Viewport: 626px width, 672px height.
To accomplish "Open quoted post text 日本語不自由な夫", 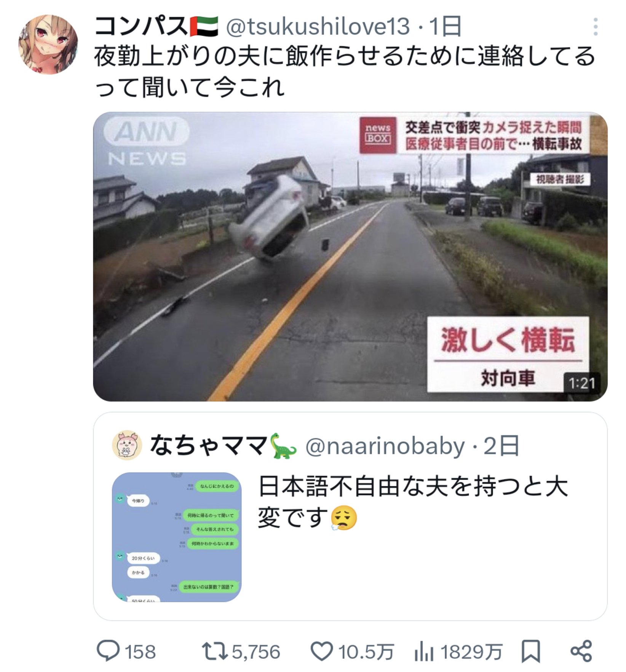I will (413, 502).
